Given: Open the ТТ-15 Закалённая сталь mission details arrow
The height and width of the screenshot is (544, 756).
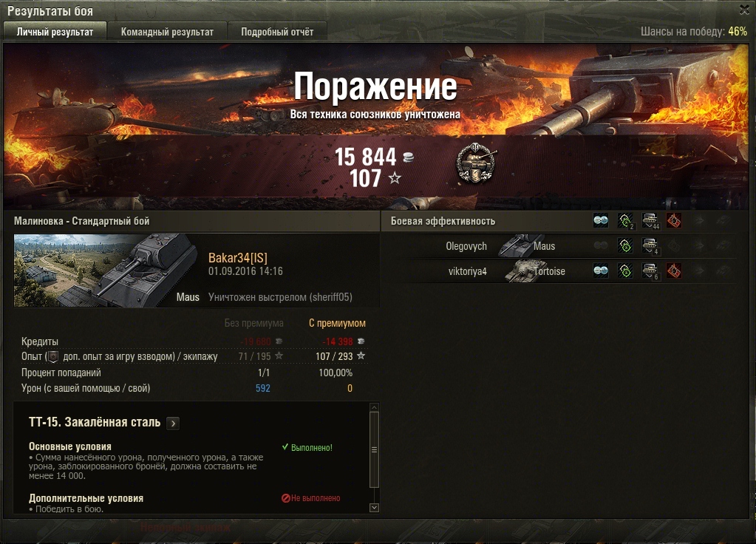Looking at the screenshot, I should [173, 423].
